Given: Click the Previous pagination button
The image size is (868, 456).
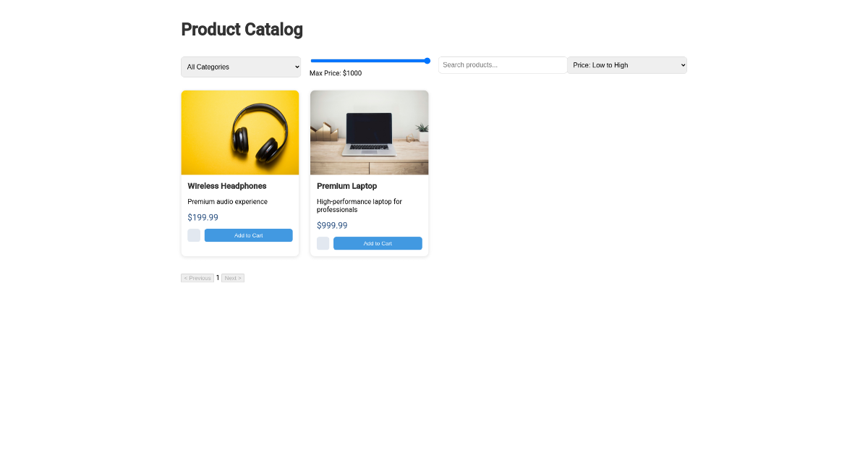Looking at the screenshot, I should [197, 277].
